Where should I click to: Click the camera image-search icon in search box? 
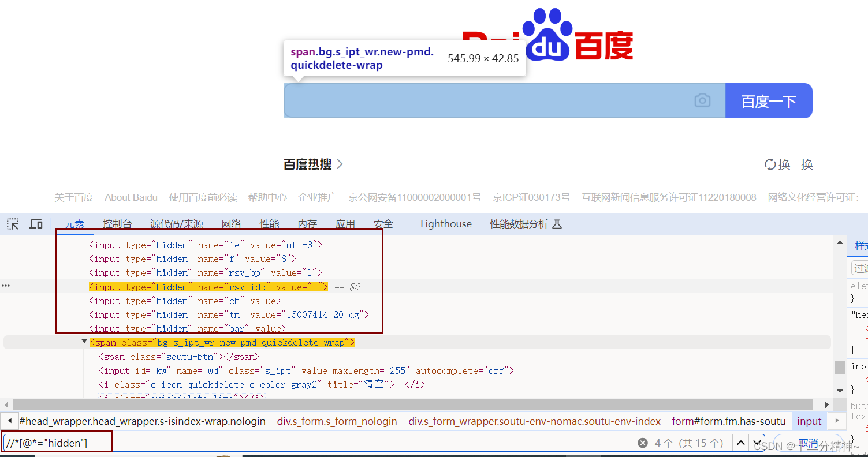click(702, 100)
